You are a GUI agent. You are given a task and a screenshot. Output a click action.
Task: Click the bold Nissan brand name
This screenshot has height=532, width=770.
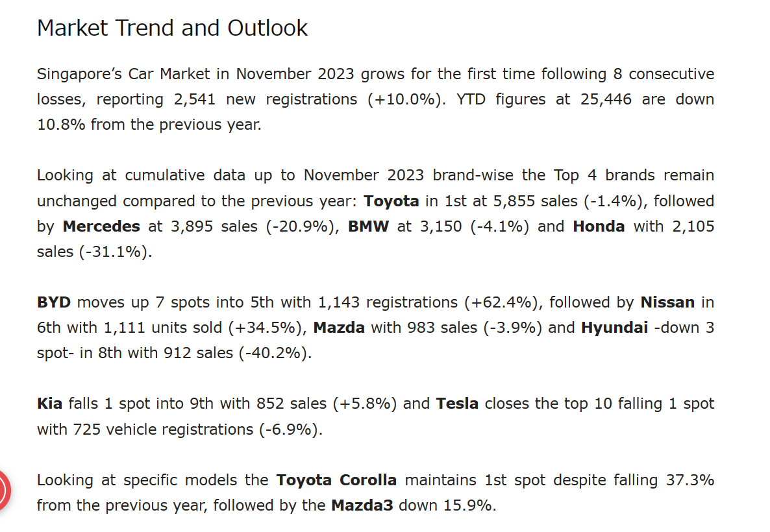click(x=667, y=302)
